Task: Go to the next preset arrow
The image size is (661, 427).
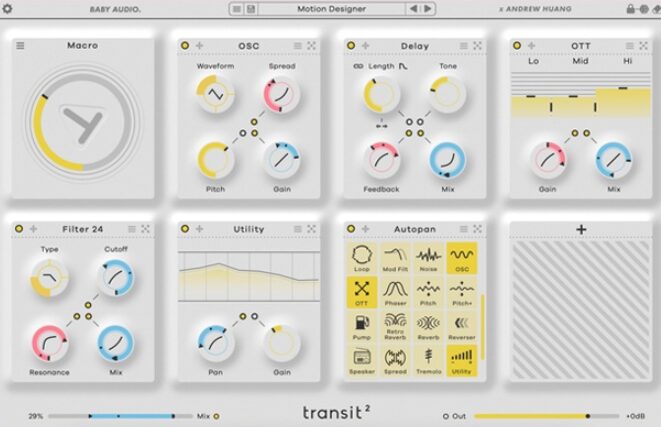Action: (x=427, y=9)
